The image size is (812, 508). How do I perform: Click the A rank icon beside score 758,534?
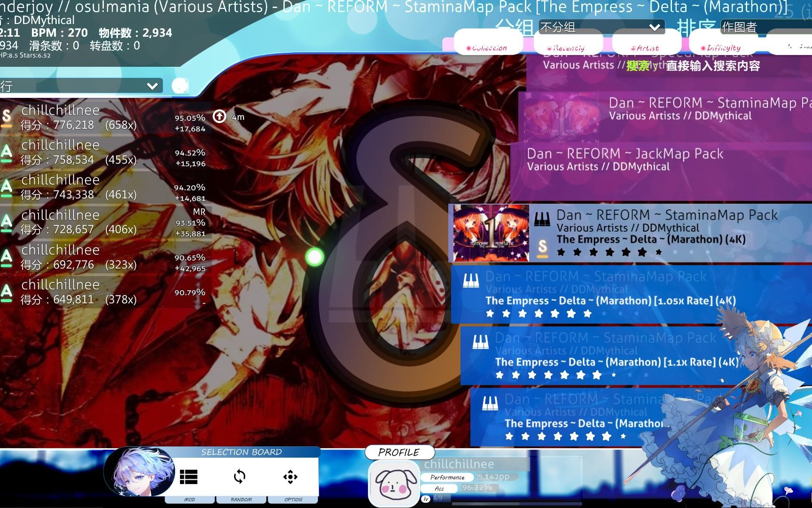tap(6, 152)
